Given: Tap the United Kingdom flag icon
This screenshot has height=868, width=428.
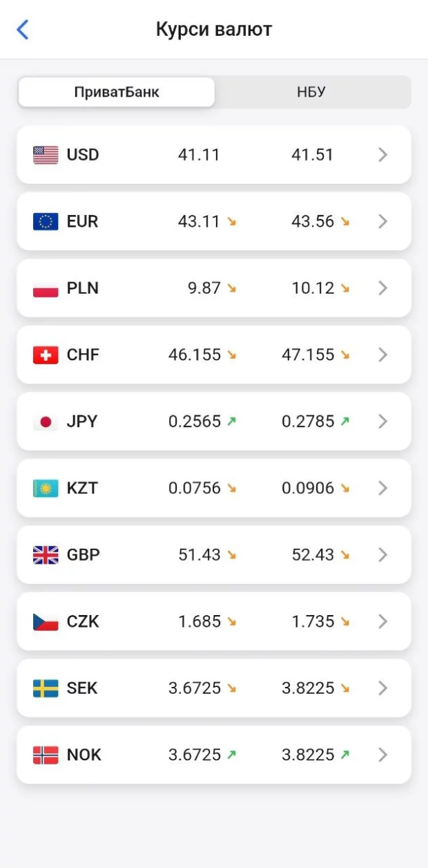Looking at the screenshot, I should pos(46,555).
